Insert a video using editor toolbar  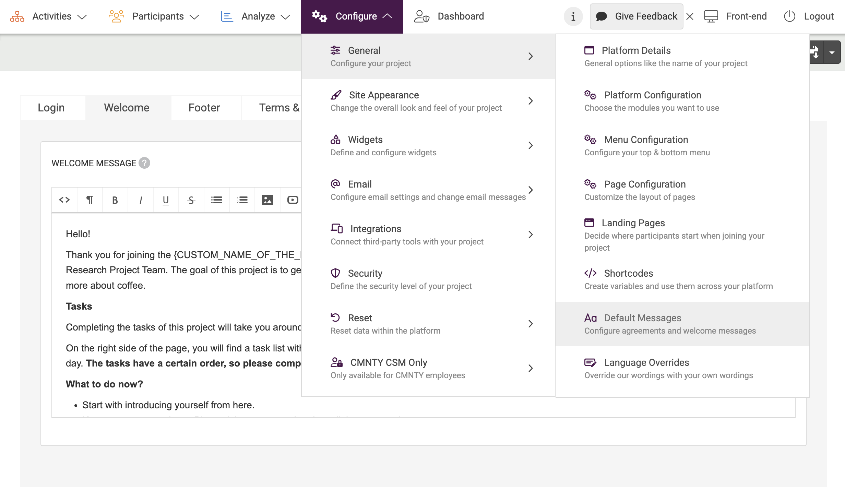click(x=292, y=200)
